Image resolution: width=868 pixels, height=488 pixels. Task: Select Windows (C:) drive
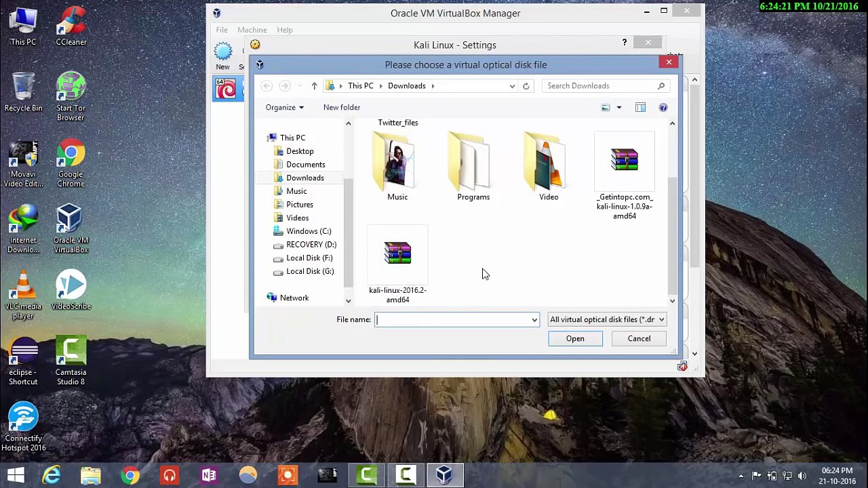(x=309, y=231)
